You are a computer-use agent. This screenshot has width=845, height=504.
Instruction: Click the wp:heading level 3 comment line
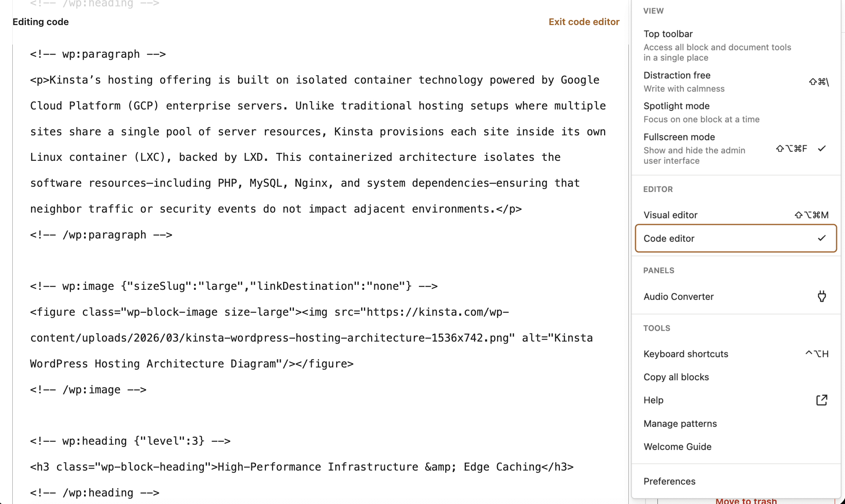(130, 441)
